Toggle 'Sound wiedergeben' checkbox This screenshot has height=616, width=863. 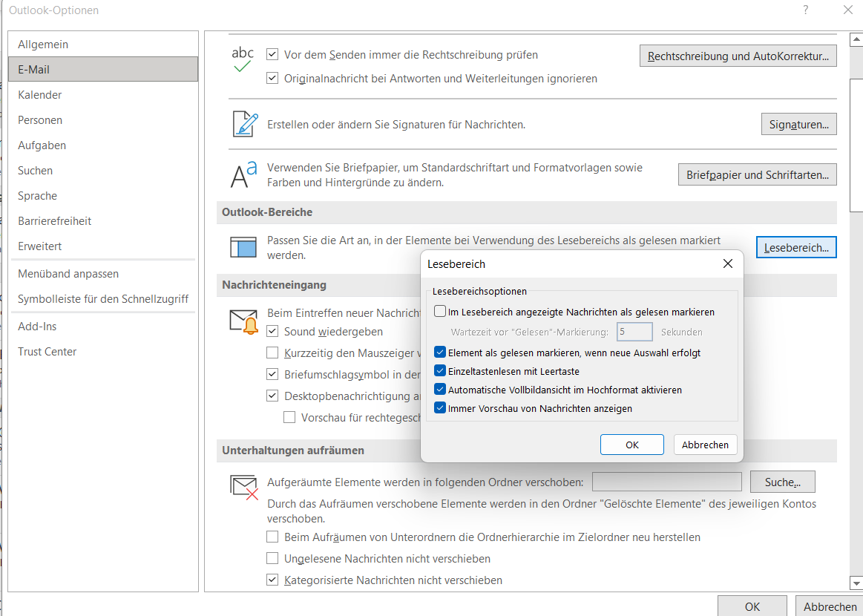click(272, 332)
